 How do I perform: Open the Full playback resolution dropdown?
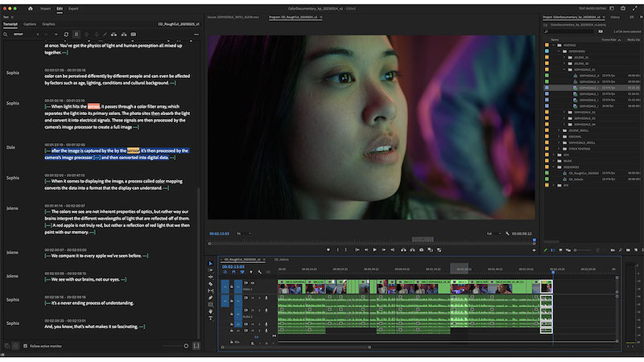[493, 233]
